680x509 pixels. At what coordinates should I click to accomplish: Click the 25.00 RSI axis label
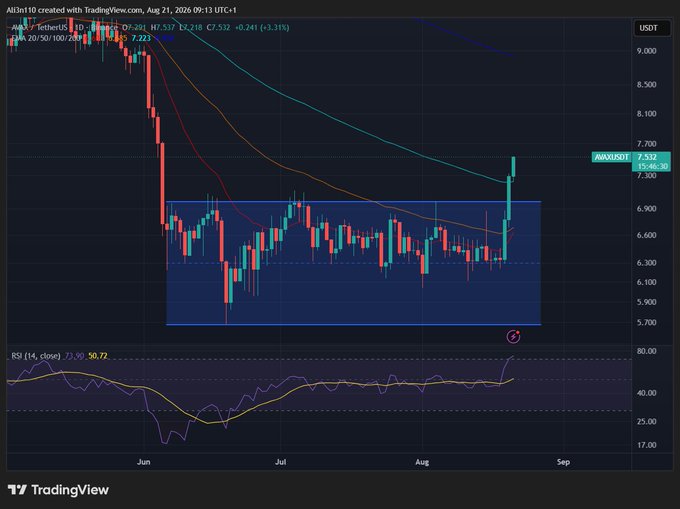click(x=647, y=421)
